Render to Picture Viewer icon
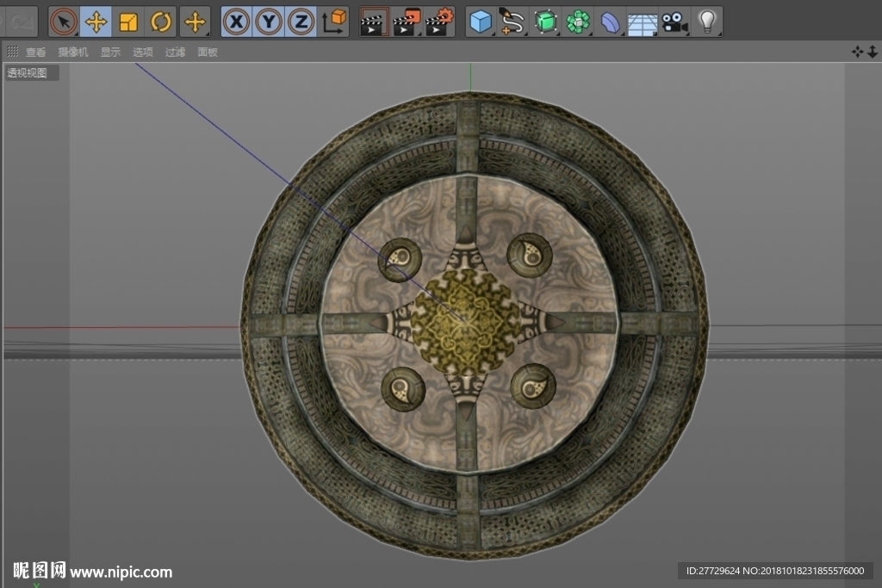 click(x=407, y=22)
